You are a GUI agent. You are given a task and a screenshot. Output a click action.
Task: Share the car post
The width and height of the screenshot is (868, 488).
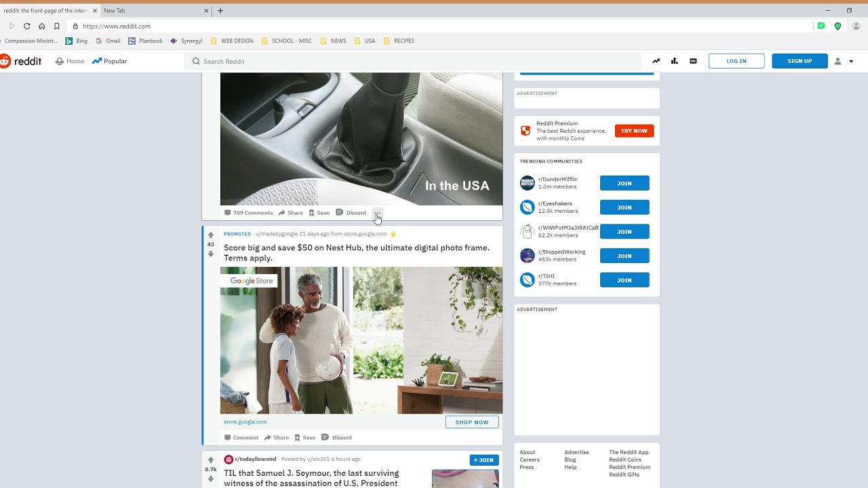coord(291,213)
